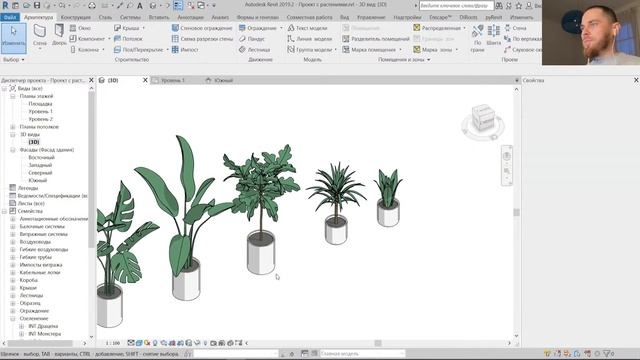Screen dimensions: 640x360
Task: Choose the Дверь (Door) tool
Action: [59, 35]
